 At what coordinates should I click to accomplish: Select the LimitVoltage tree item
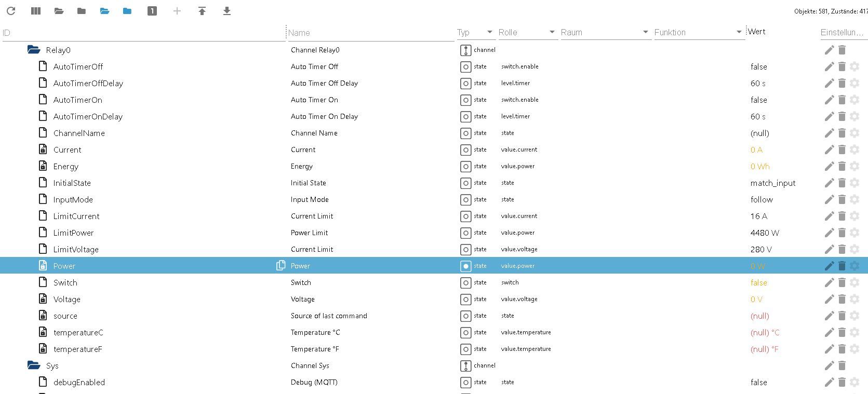tap(76, 249)
